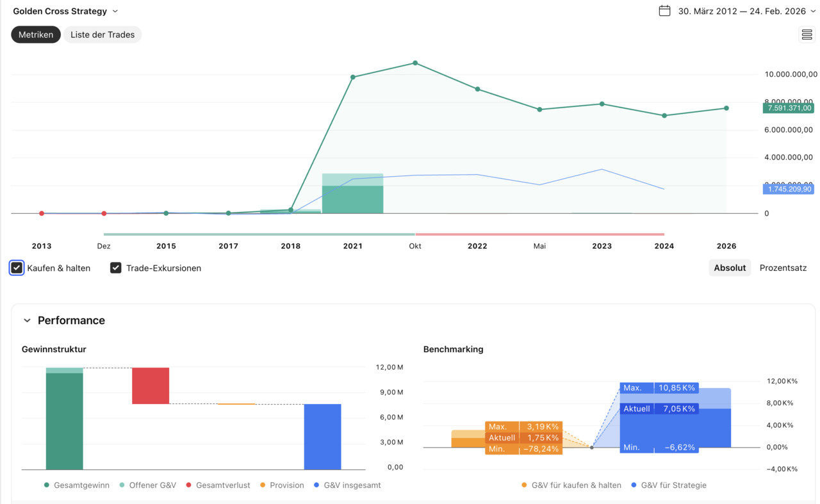Click the G&V für Strategie legend dot

[634, 485]
